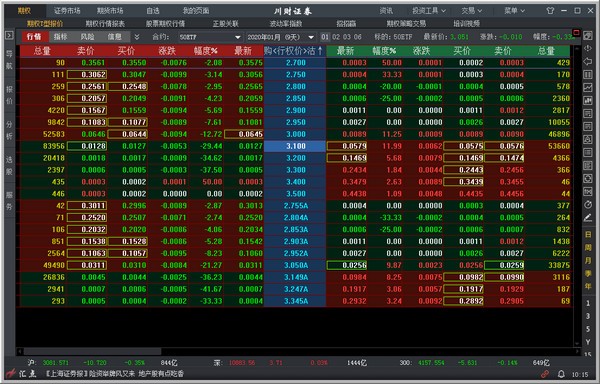Open the 期权行情报表 sub-tab
Viewport: 600px width, 384px height.
pos(105,24)
